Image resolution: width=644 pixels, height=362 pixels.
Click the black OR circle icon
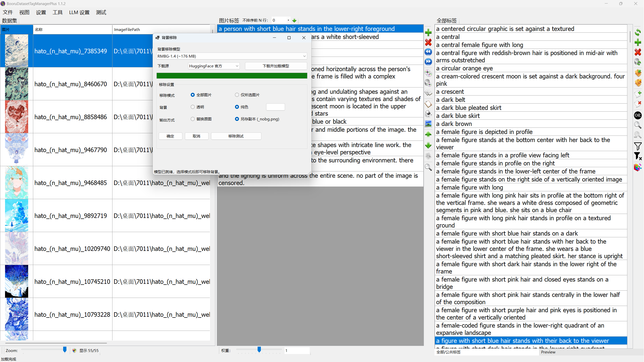click(x=638, y=115)
